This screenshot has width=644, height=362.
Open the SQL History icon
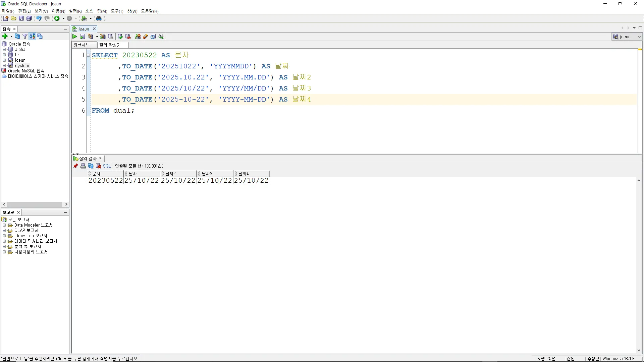(153, 37)
